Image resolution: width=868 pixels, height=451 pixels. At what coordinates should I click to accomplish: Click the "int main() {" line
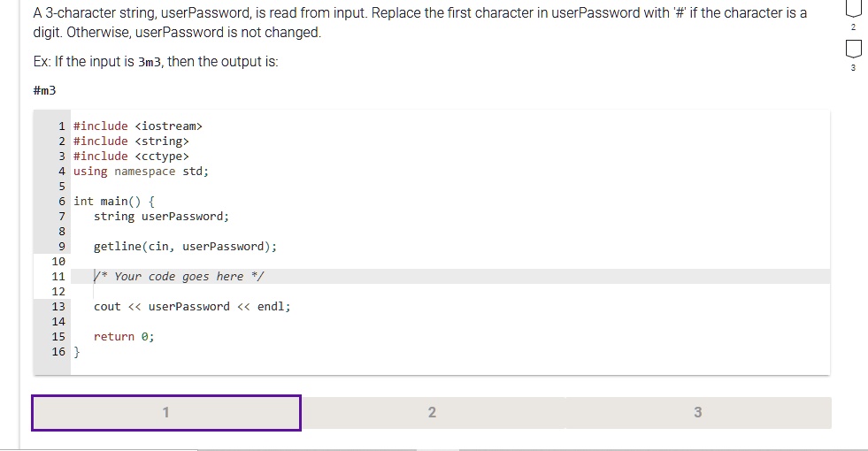[x=114, y=202]
